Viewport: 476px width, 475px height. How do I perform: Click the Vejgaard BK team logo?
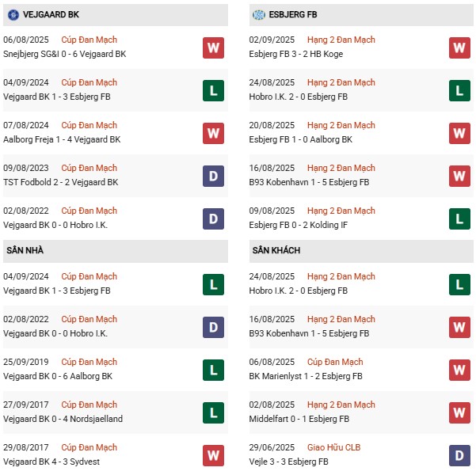click(x=13, y=14)
